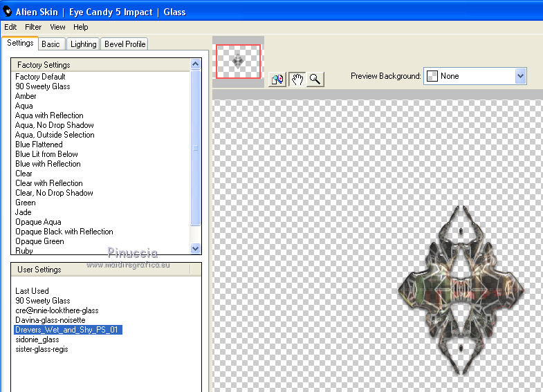Select 90 Sweety Glass below Last Used
Viewport: 543px width, 392px height.
43,301
